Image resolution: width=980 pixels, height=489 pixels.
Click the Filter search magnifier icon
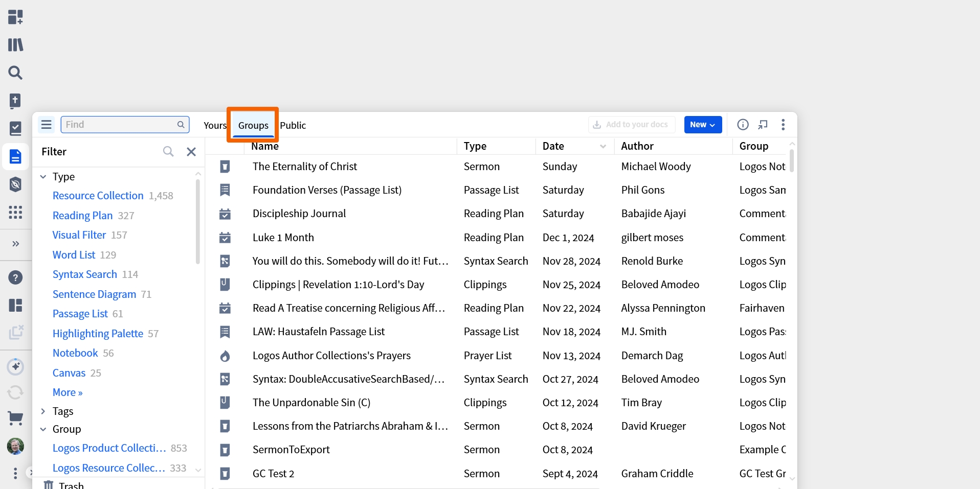point(168,151)
